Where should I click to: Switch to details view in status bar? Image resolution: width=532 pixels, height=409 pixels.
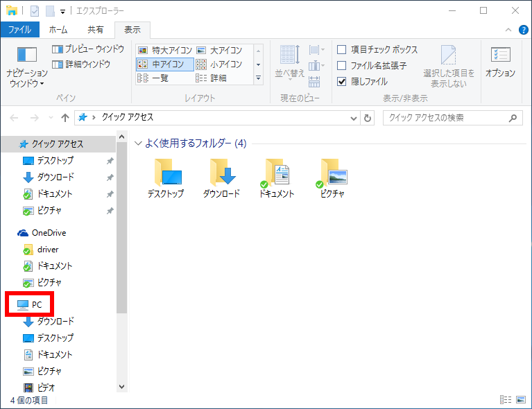(506, 400)
